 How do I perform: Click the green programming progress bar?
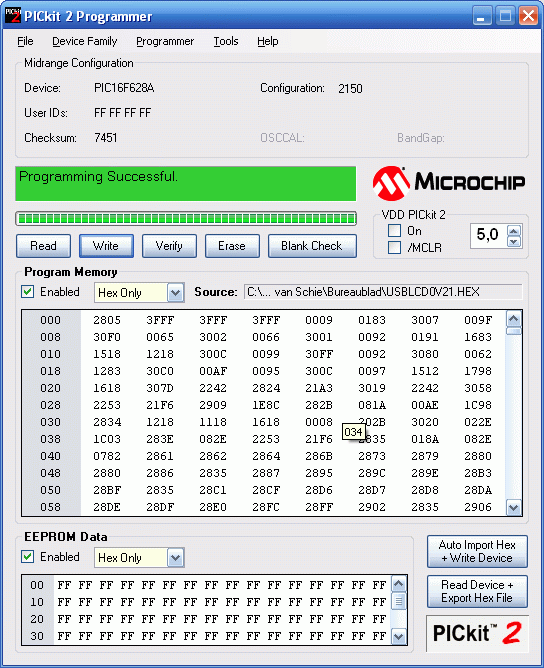point(186,219)
